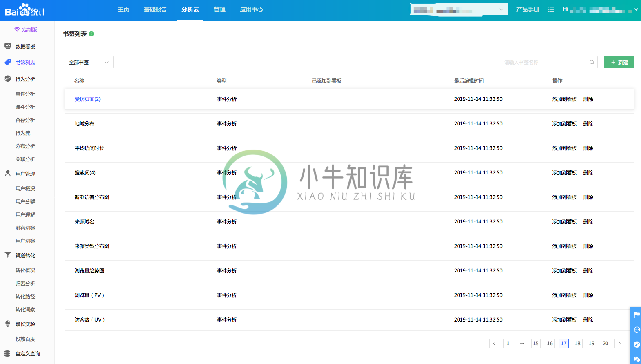Screen dimensions: 641x364
Task: Open the 主页 top menu
Action: (123, 9)
